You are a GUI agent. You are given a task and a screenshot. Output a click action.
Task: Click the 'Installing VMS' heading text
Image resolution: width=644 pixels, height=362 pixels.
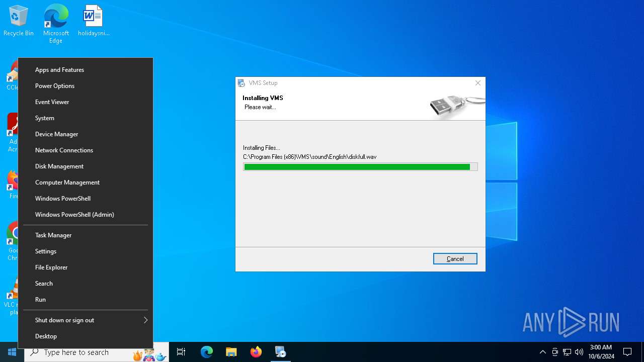[263, 98]
